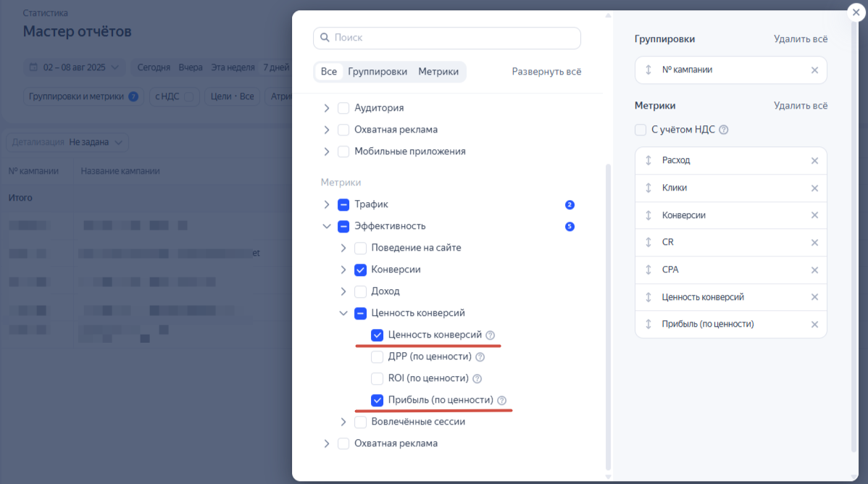Screen dimensions: 868x484
Task: Enable the С учётом НДС checkbox
Action: coord(640,128)
